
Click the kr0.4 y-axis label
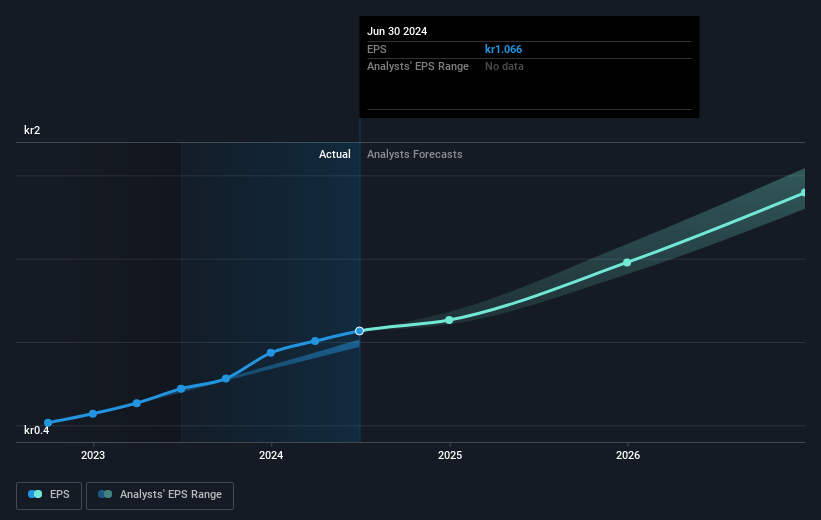pyautogui.click(x=37, y=430)
